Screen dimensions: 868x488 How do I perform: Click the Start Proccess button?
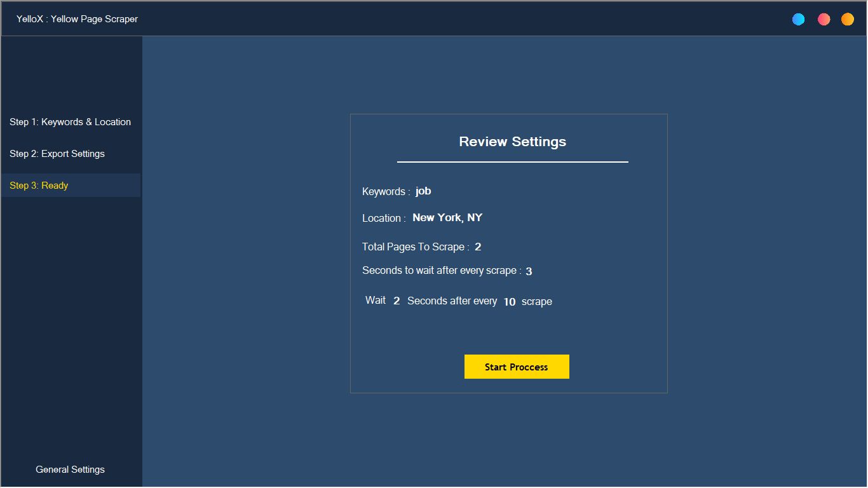(517, 367)
